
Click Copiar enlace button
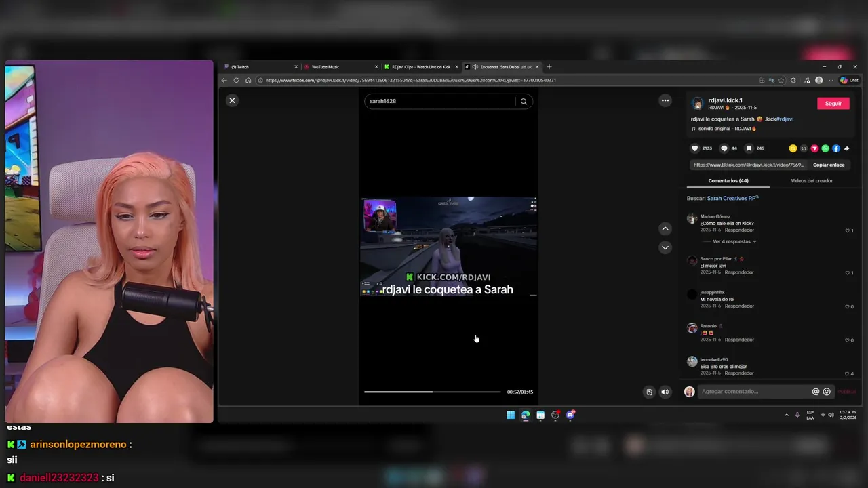[x=829, y=165]
